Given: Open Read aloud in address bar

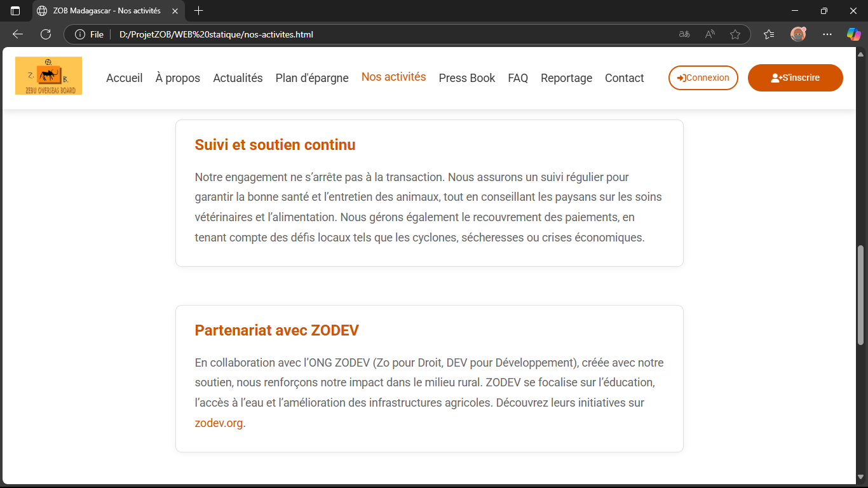Looking at the screenshot, I should [x=710, y=34].
